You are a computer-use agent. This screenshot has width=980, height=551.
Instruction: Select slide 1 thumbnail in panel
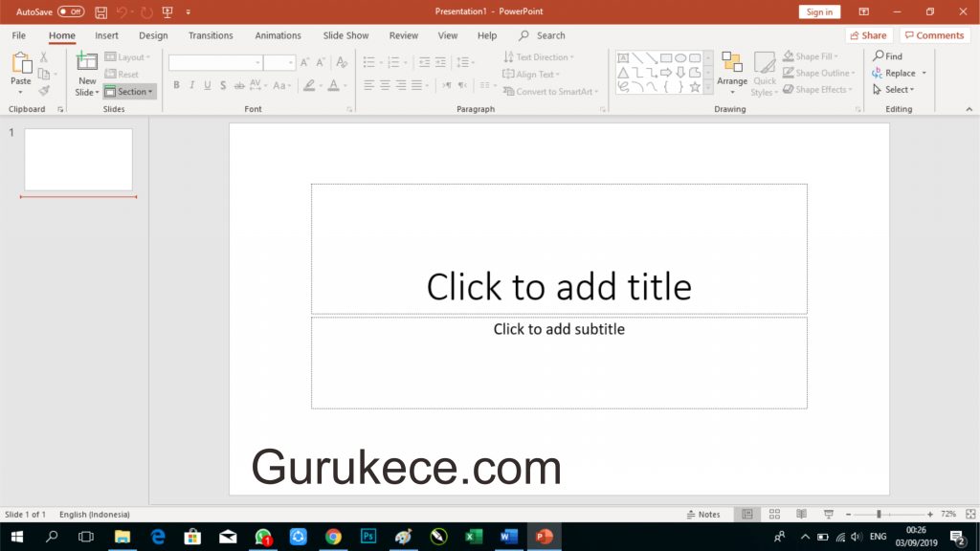pos(78,160)
